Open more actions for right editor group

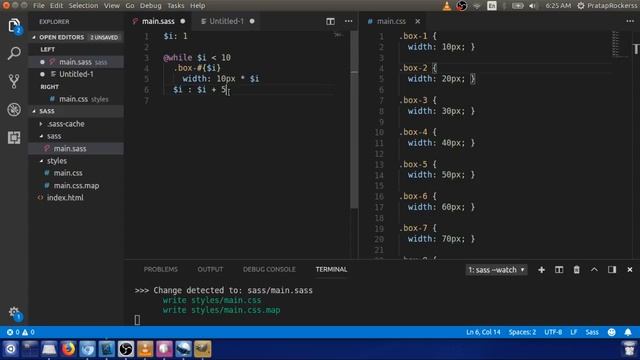tap(630, 21)
